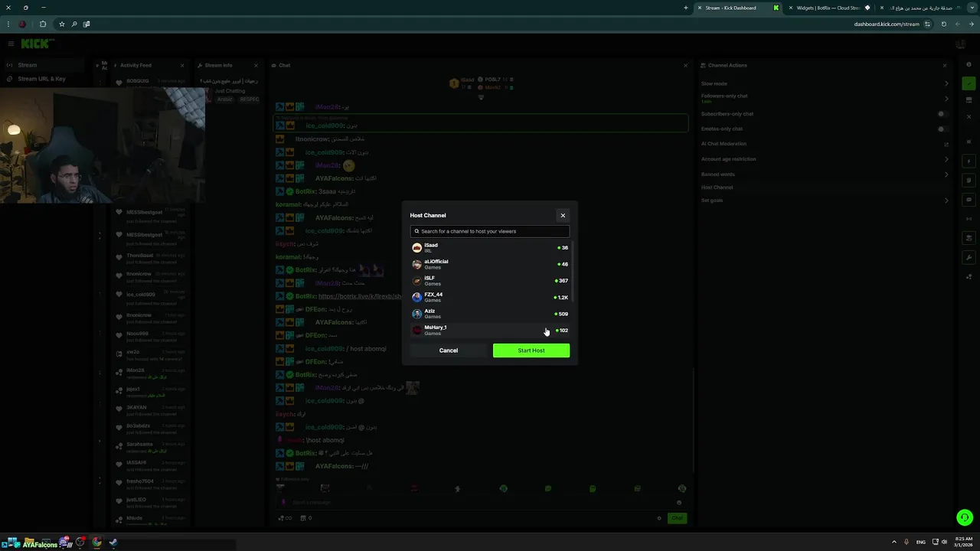This screenshot has width=980, height=551.
Task: Click the Cancel button
Action: click(449, 350)
